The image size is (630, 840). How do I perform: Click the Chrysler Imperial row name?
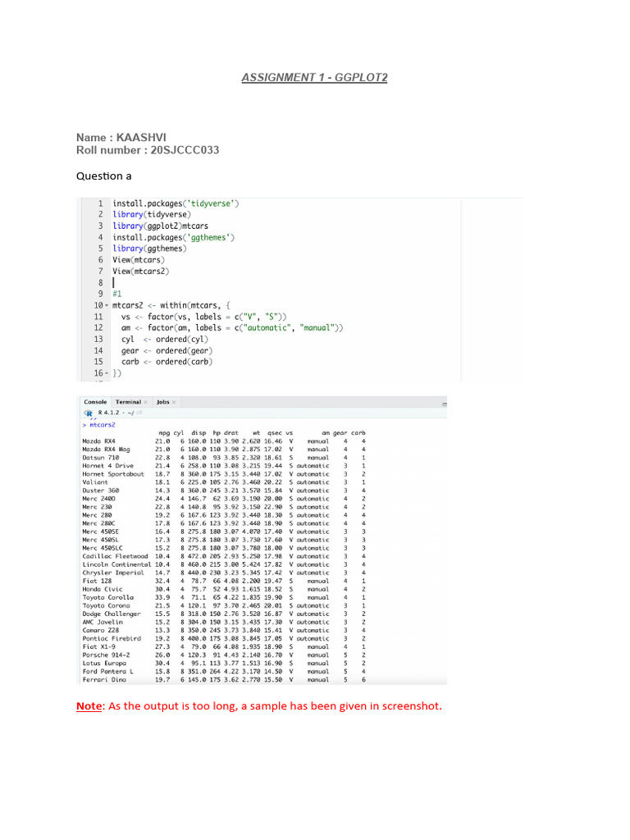[x=113, y=573]
